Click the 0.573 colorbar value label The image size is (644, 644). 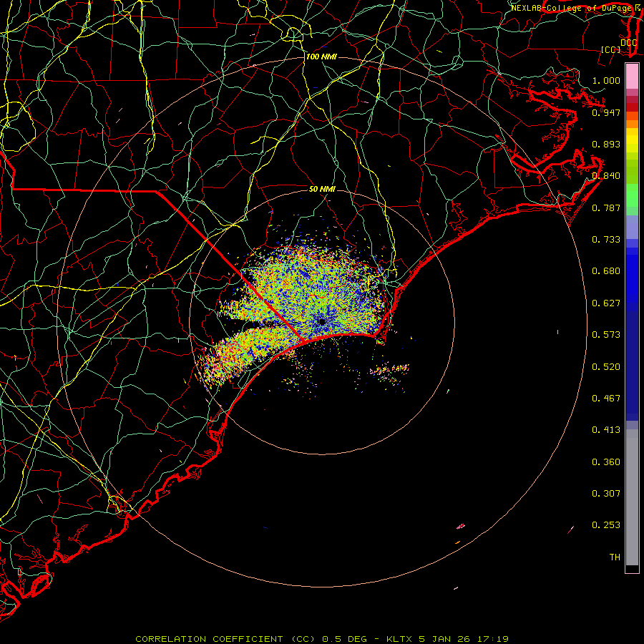(x=606, y=335)
